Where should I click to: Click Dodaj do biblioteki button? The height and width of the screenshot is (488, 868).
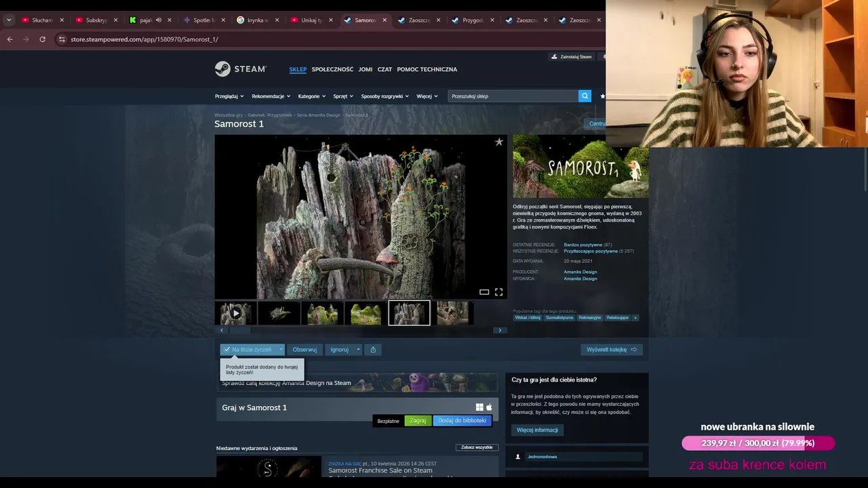[462, 421]
